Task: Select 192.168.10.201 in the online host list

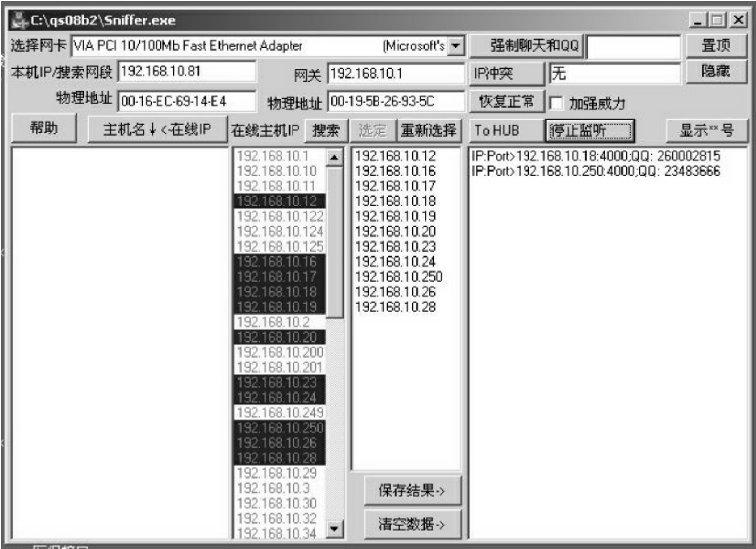Action: (280, 367)
